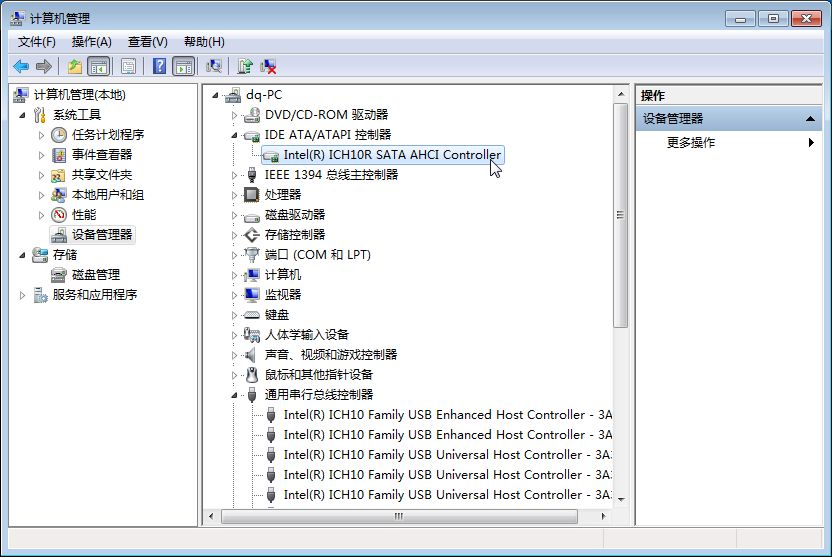Viewport: 832px width, 557px height.
Task: Toggle the Show/Hide Console Tree toolbar icon
Action: [99, 66]
